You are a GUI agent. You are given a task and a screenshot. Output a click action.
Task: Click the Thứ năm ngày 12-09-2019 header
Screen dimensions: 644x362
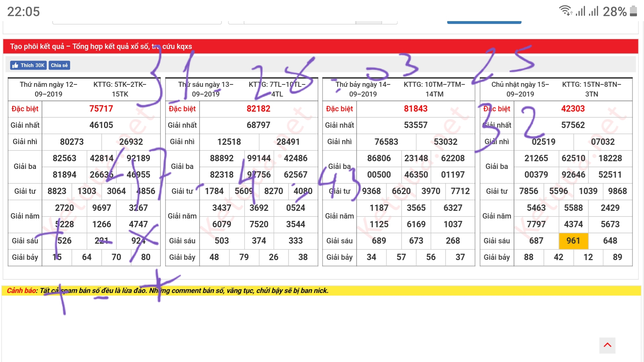[49, 89]
